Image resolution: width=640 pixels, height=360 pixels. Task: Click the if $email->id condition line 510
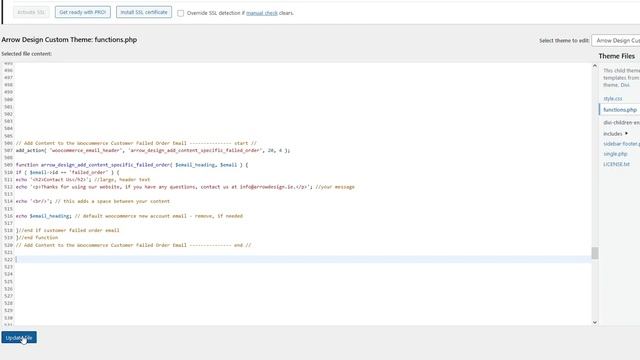[67, 172]
